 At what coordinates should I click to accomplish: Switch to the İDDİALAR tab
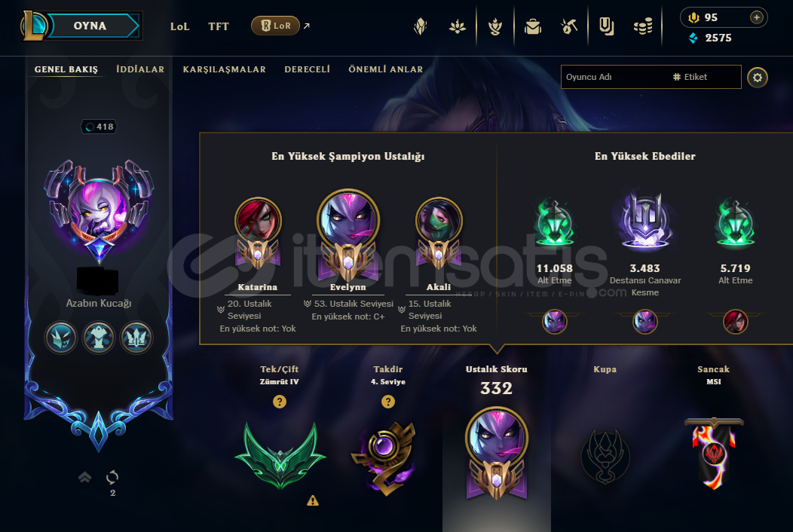tap(140, 69)
